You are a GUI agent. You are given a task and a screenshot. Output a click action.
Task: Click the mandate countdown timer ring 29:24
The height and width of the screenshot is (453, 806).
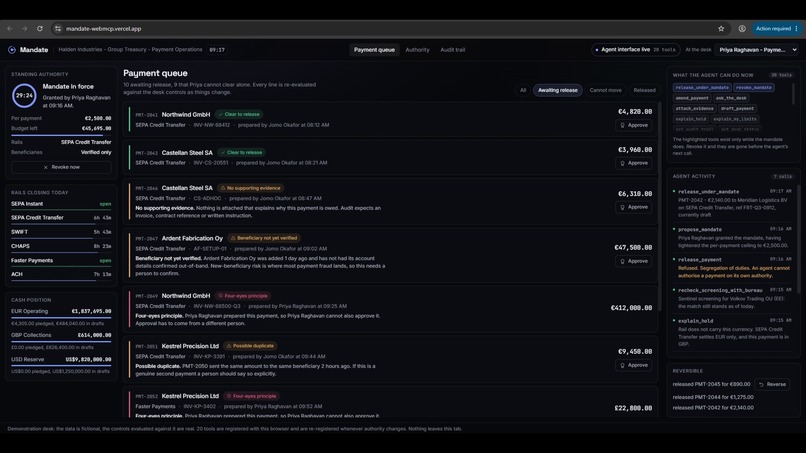24,96
